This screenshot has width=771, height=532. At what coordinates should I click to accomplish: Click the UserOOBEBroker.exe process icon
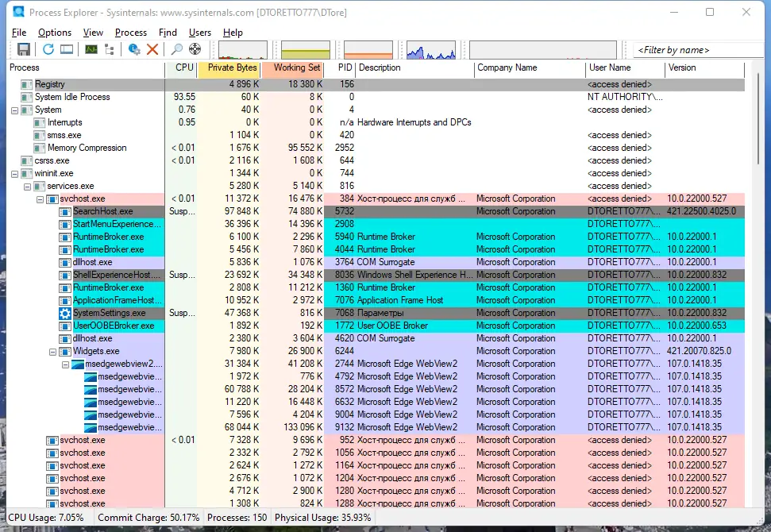pyautogui.click(x=65, y=326)
